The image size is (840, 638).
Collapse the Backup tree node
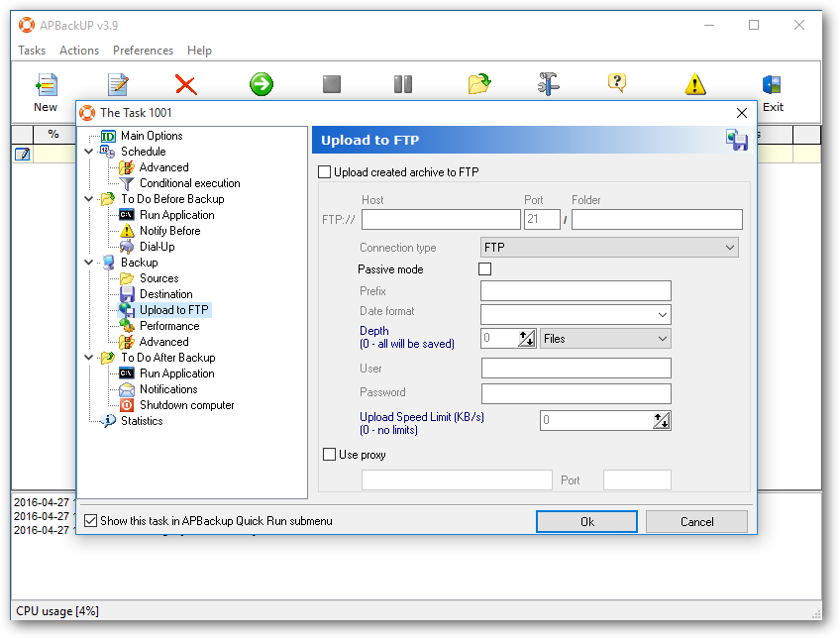(x=89, y=263)
